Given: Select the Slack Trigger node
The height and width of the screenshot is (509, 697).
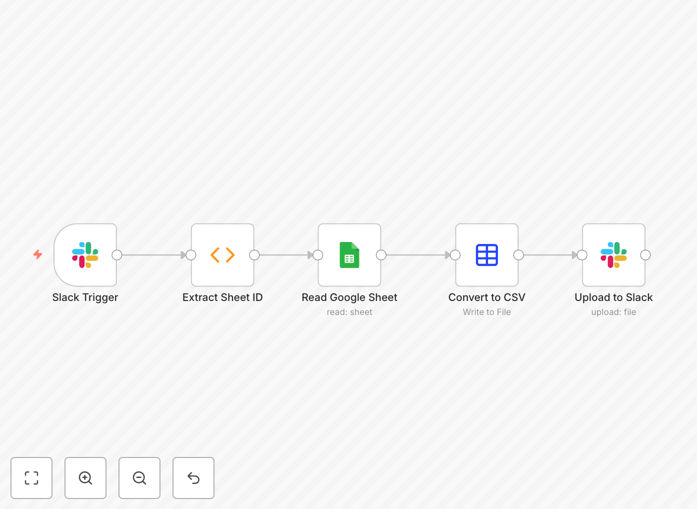Looking at the screenshot, I should (85, 255).
